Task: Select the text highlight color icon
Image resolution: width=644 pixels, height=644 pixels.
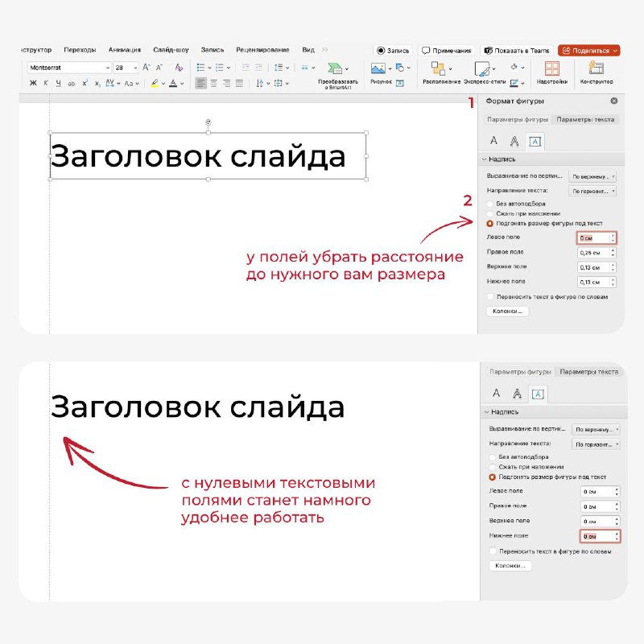Action: [x=155, y=84]
